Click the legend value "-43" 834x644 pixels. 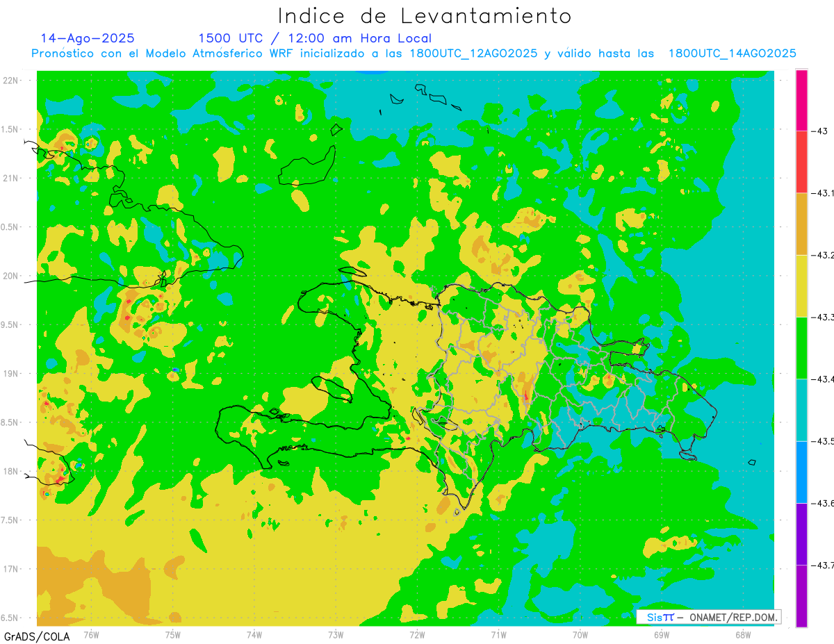tap(820, 131)
